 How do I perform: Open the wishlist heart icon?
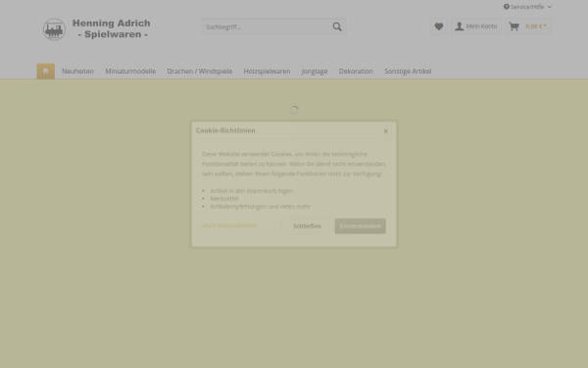click(439, 26)
